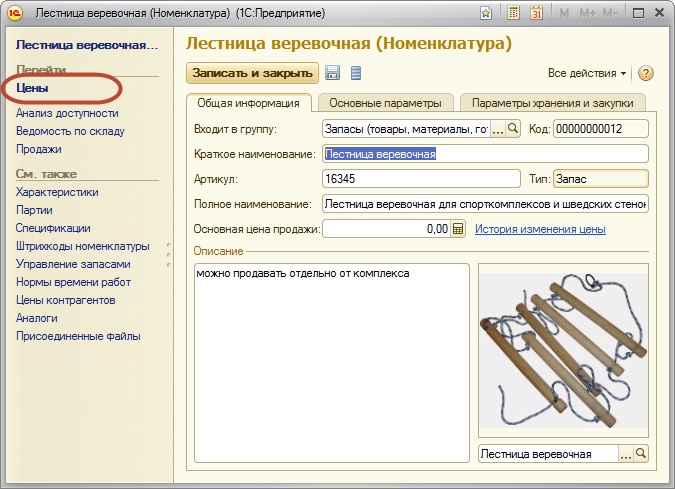Open the calculator in the title bar
675x489 pixels.
513,13
